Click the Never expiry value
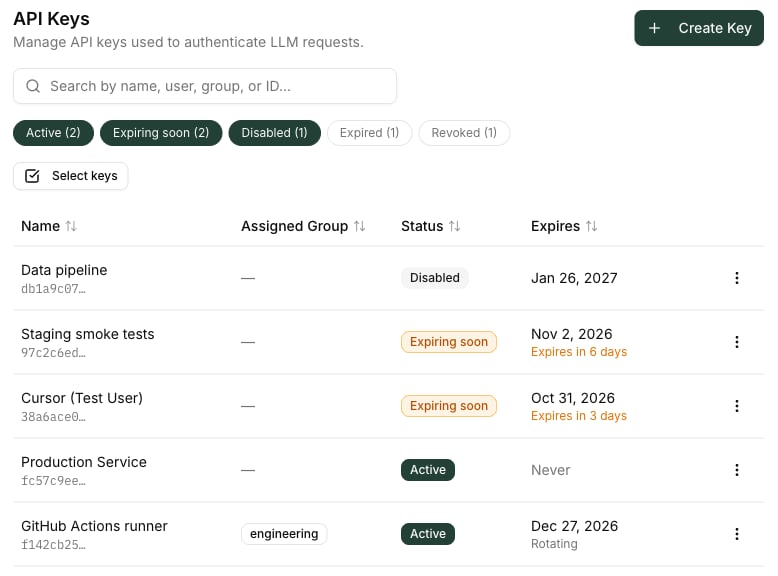 coord(551,470)
